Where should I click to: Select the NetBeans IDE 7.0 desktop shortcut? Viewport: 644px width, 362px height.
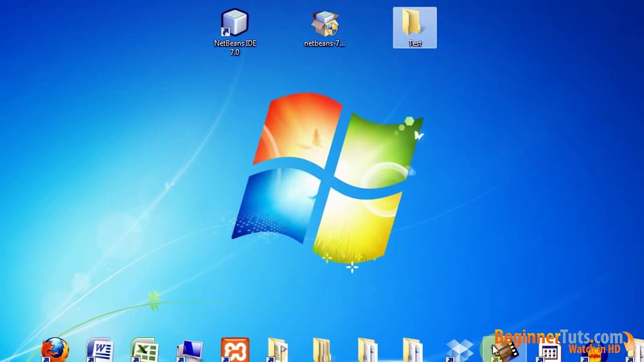(235, 32)
